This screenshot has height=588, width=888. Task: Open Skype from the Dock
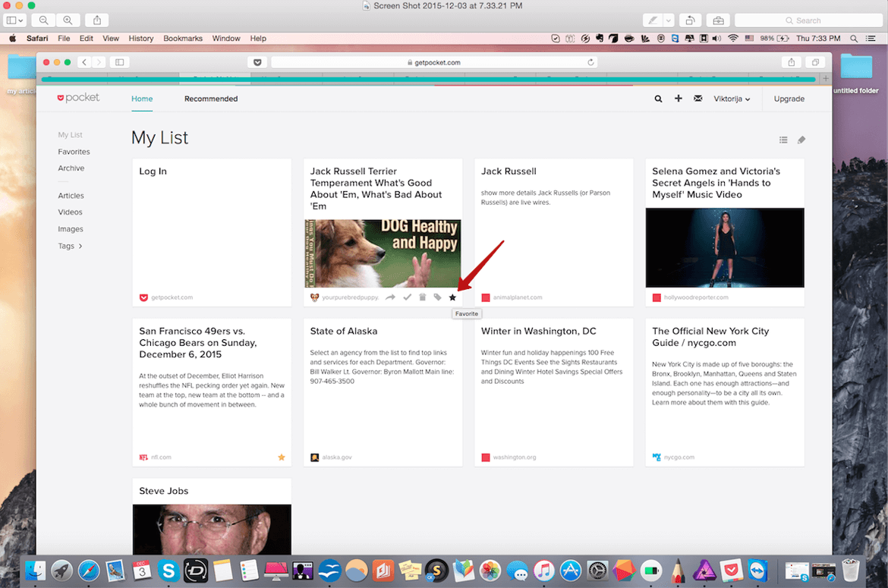(x=168, y=571)
